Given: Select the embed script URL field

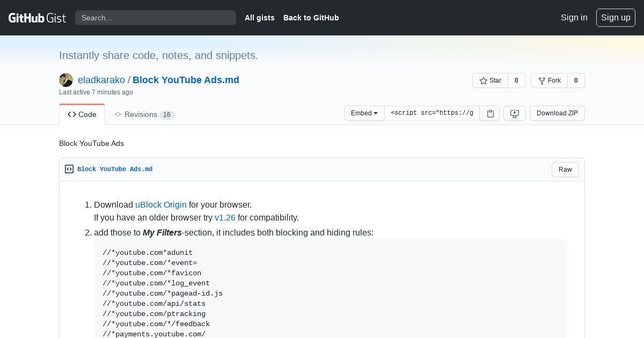Looking at the screenshot, I should point(432,113).
